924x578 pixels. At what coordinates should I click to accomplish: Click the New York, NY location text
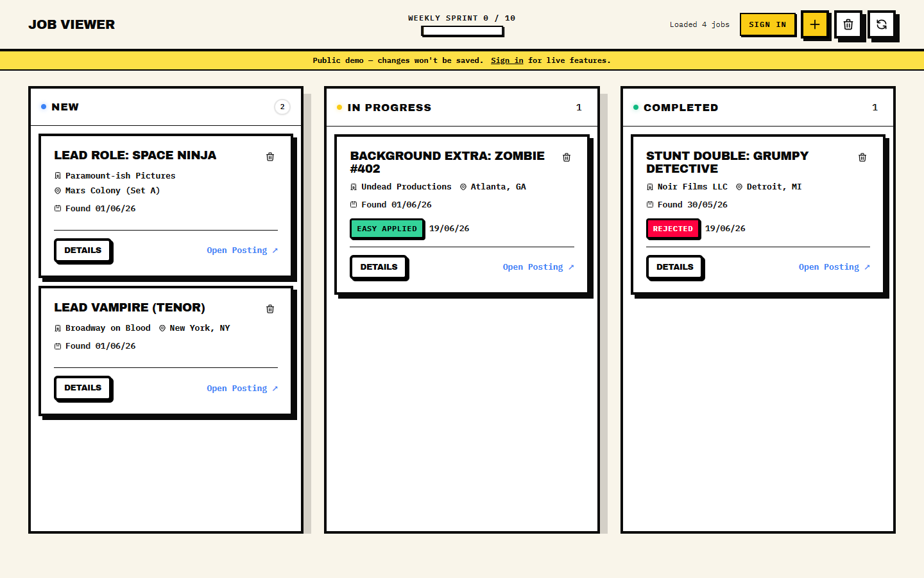coord(200,328)
